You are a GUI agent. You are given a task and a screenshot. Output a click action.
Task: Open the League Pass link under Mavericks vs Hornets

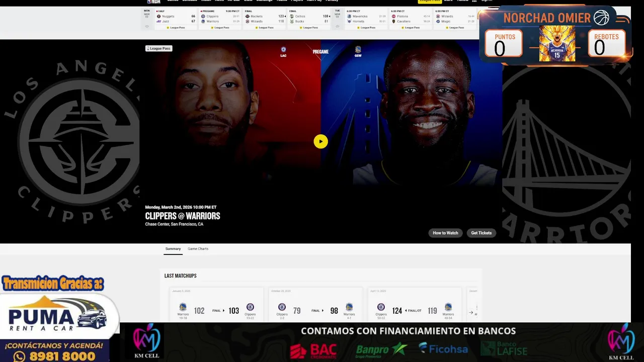click(366, 28)
